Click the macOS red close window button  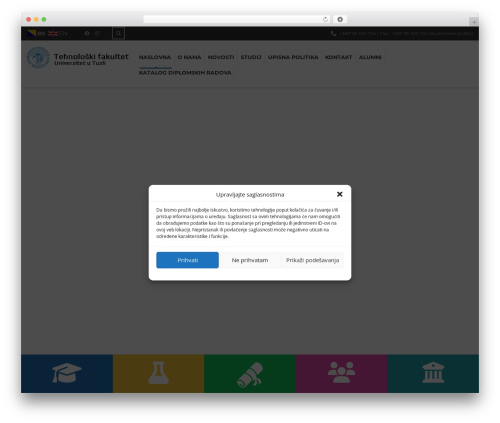(29, 19)
